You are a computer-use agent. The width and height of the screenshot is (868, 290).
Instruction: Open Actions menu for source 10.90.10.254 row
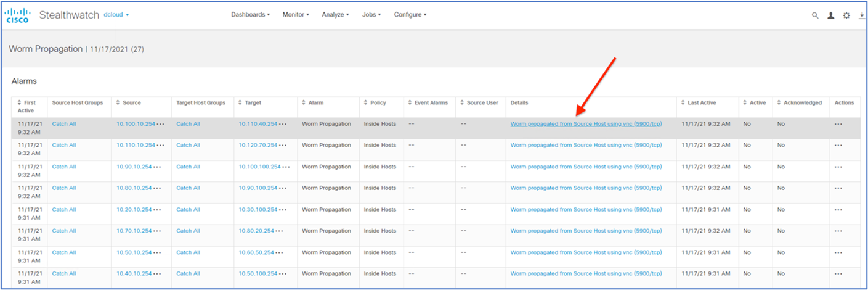coord(838,167)
